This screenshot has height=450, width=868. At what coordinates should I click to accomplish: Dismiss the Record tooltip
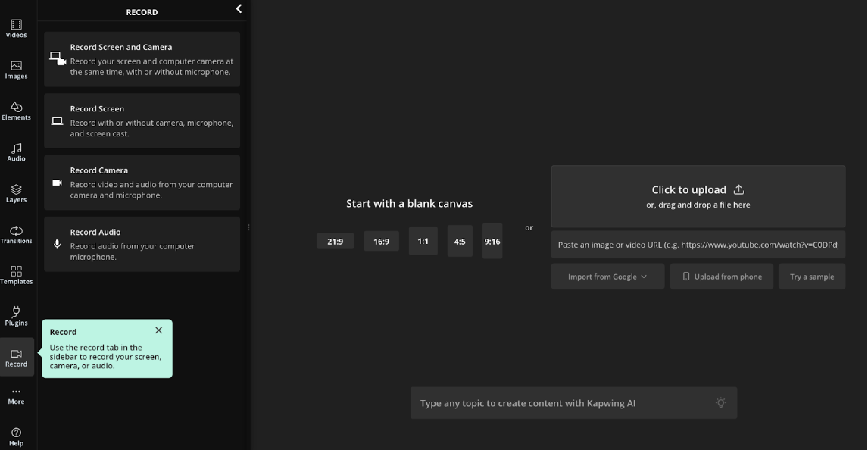(x=158, y=330)
